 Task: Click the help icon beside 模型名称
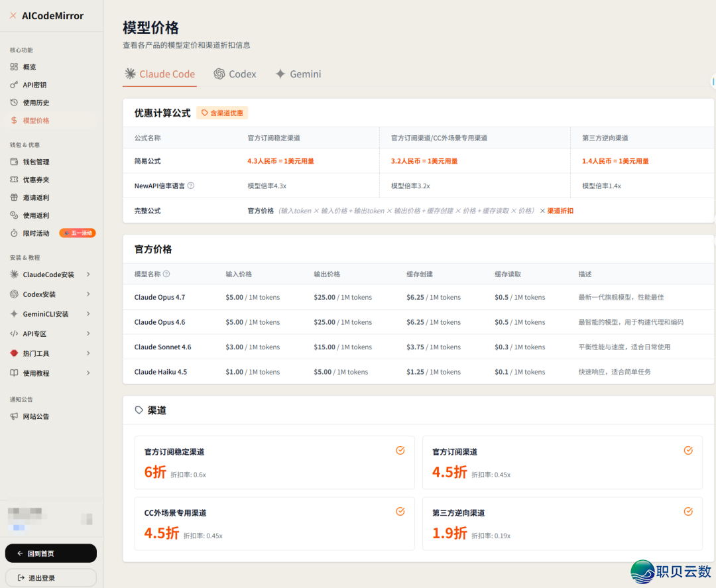[166, 274]
